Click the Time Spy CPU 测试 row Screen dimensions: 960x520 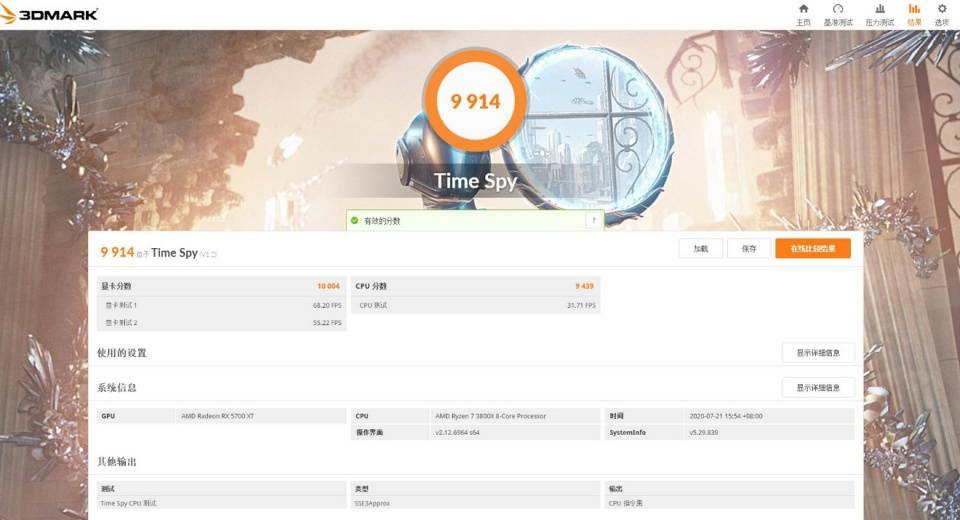coord(222,503)
